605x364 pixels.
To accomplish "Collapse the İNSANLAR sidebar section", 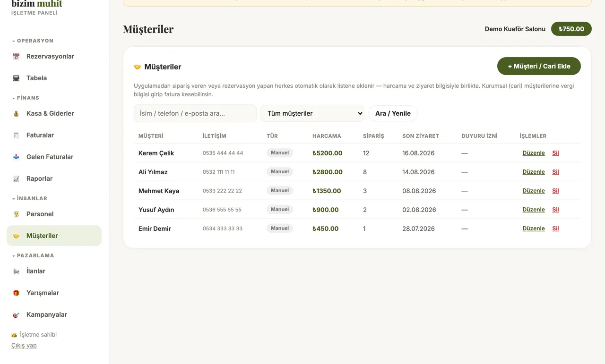I will pos(29,198).
